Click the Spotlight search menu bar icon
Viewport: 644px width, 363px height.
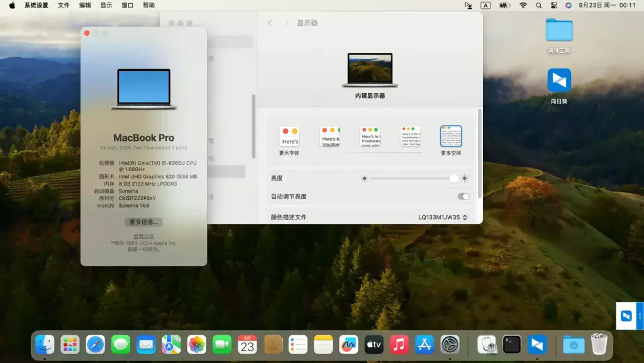(x=539, y=5)
